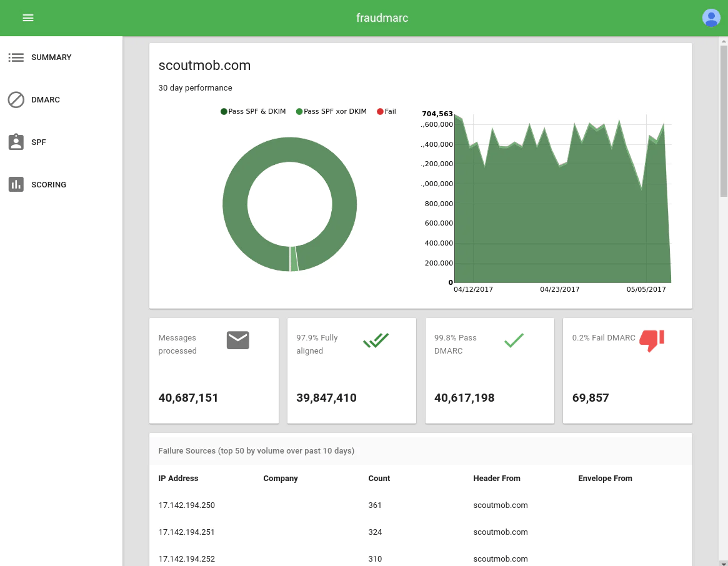Click the SPF clipboard icon
Viewport: 728px width, 566px height.
pos(16,142)
